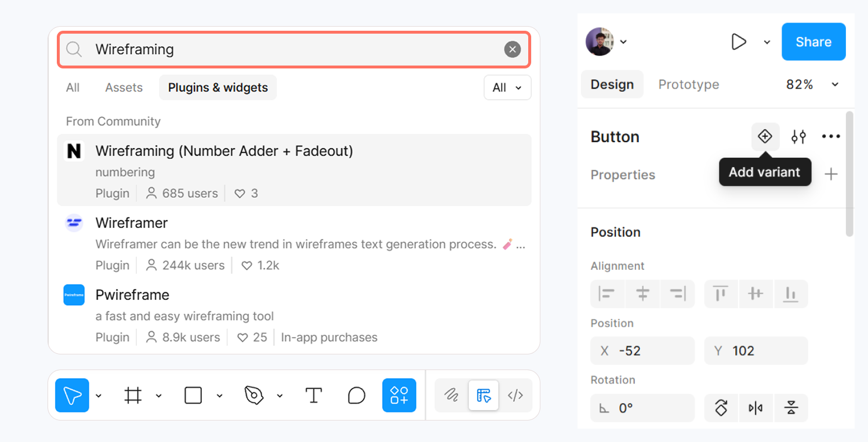Screen dimensions: 868x442
Task: Select the Pen tool
Action: pos(254,396)
